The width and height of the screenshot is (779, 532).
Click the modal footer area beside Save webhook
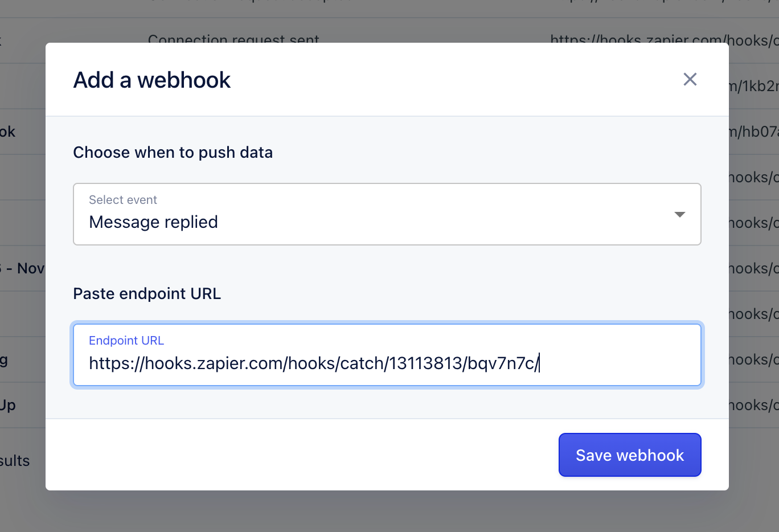click(302, 455)
